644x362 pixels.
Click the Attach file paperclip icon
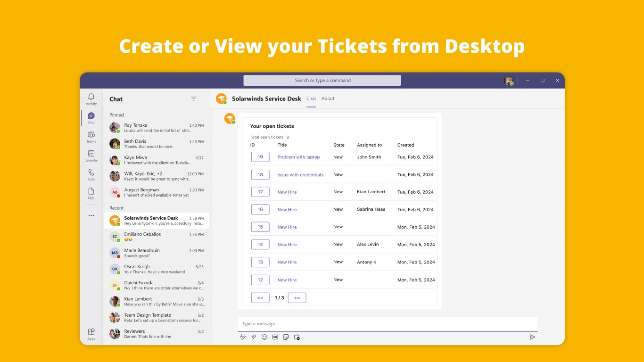click(254, 337)
